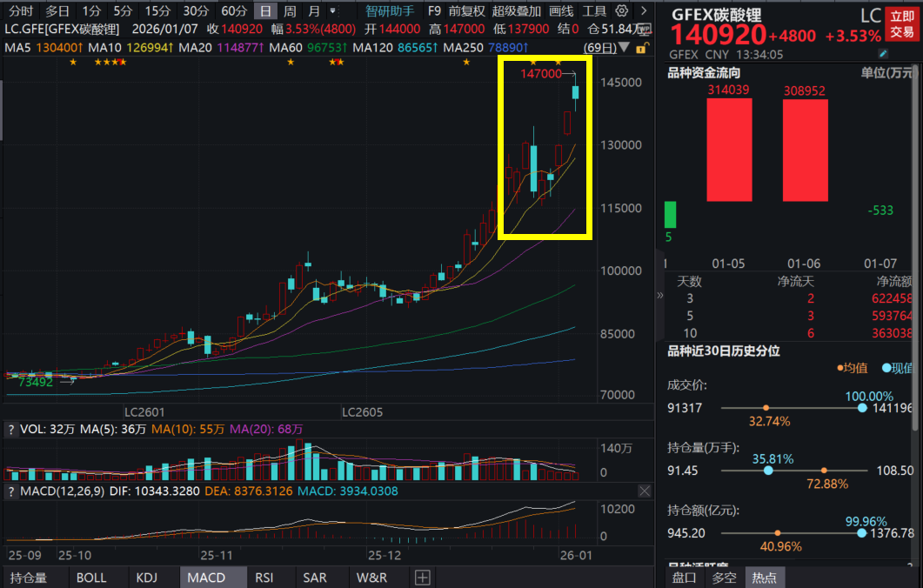
Task: Collapse the right side panel with the double-chevron
Action: (x=660, y=296)
